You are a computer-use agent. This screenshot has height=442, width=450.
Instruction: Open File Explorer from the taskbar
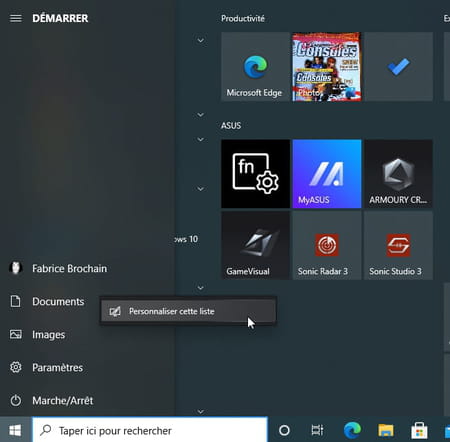386,430
